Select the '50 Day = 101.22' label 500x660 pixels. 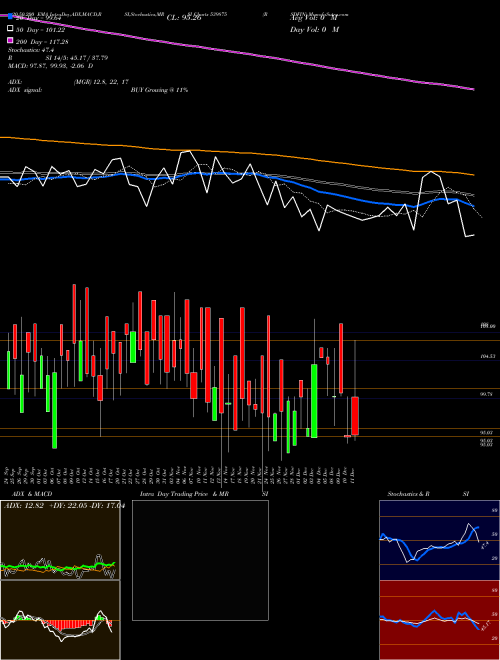[40, 29]
